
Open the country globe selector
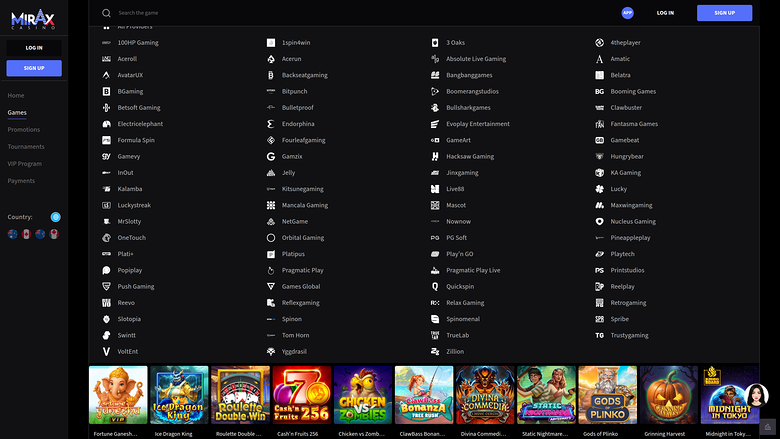click(x=56, y=217)
